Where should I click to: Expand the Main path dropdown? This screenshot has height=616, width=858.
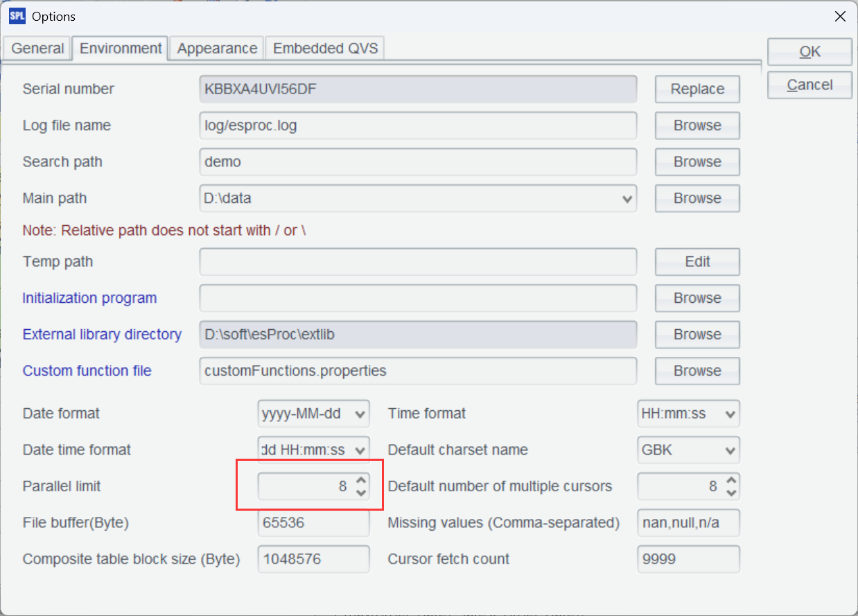point(627,199)
